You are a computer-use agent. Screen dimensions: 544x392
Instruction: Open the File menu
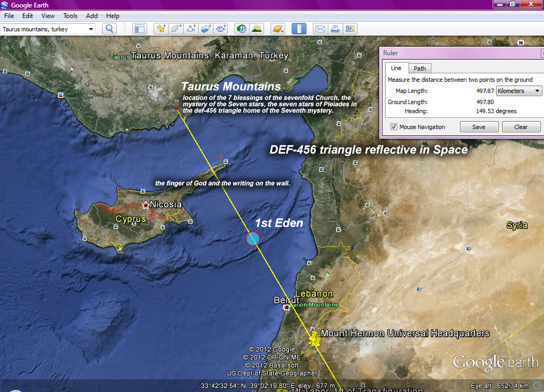click(x=9, y=16)
